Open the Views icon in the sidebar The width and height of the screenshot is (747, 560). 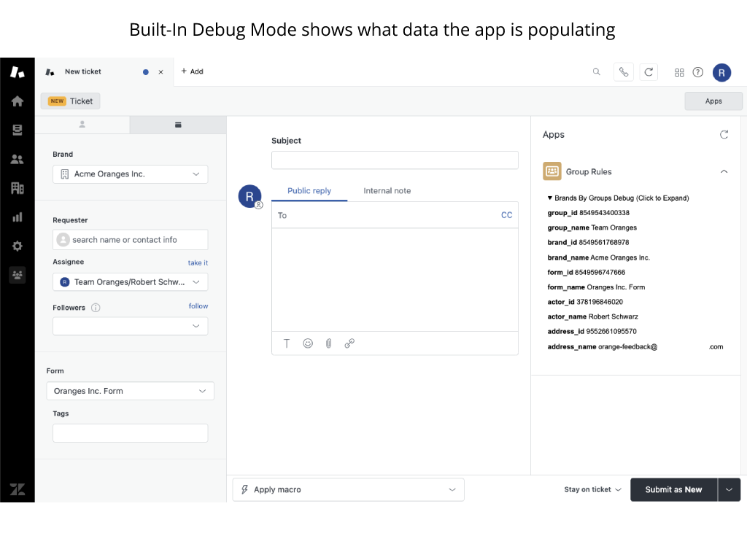click(17, 130)
